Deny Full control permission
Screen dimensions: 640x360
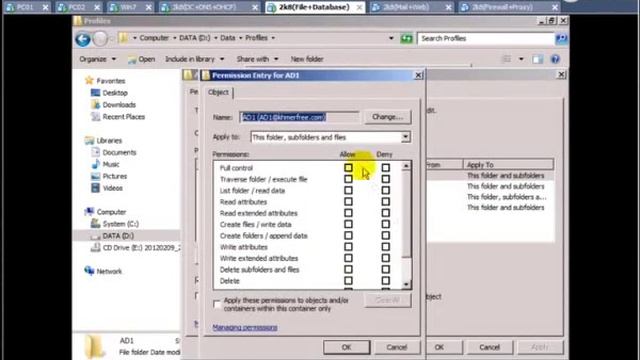(385, 168)
